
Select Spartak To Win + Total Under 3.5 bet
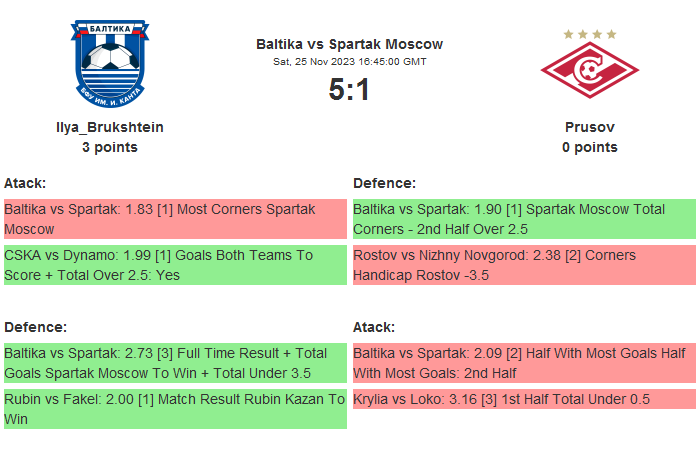coord(175,363)
